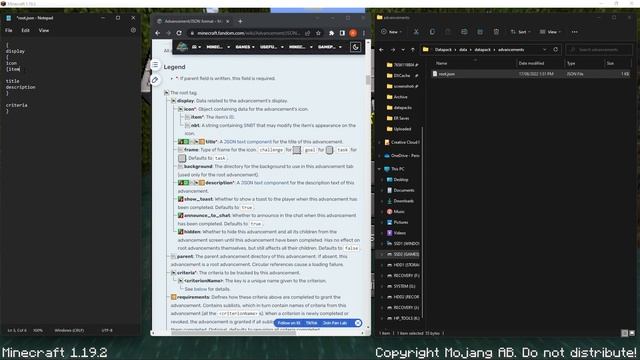
Task: Open Notepad settings gear icon
Action: 133,30
